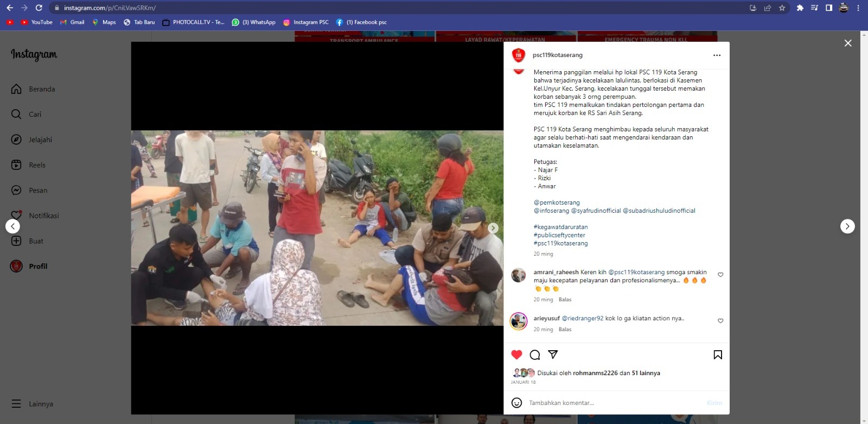
Task: Reload the page
Action: point(39,8)
